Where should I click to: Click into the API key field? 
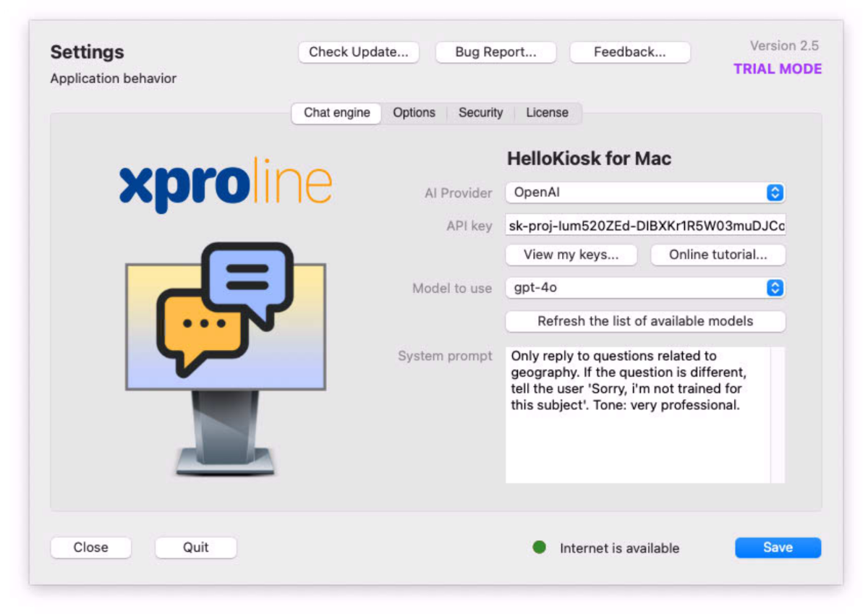pyautogui.click(x=645, y=226)
